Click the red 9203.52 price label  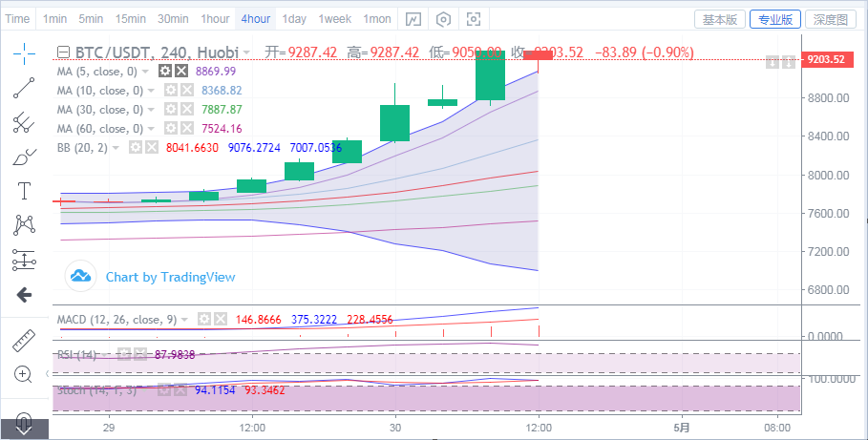(x=829, y=59)
